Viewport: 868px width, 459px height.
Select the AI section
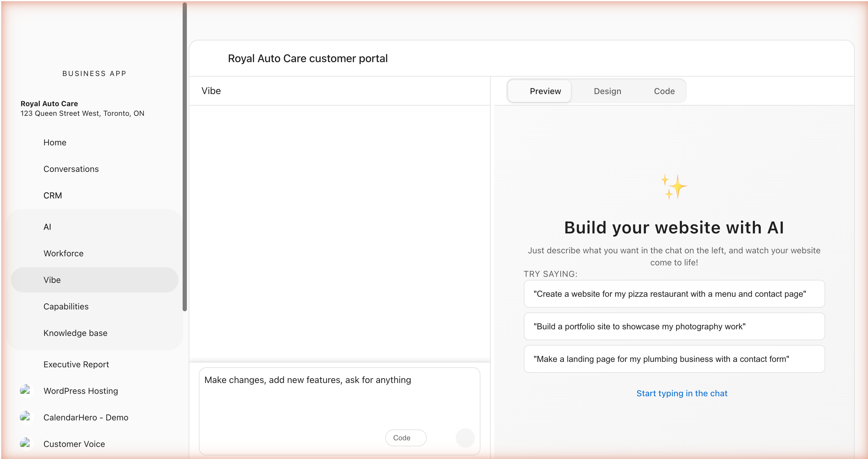[48, 226]
